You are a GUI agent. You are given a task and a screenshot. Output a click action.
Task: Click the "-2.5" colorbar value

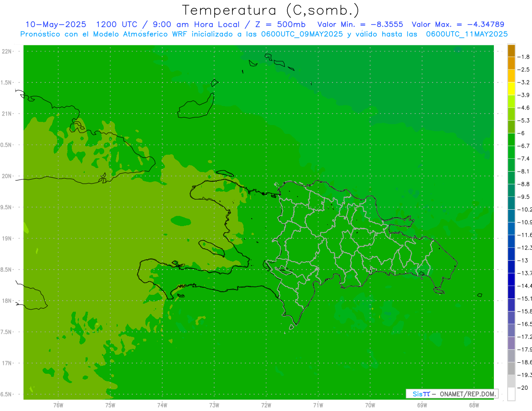(x=524, y=70)
